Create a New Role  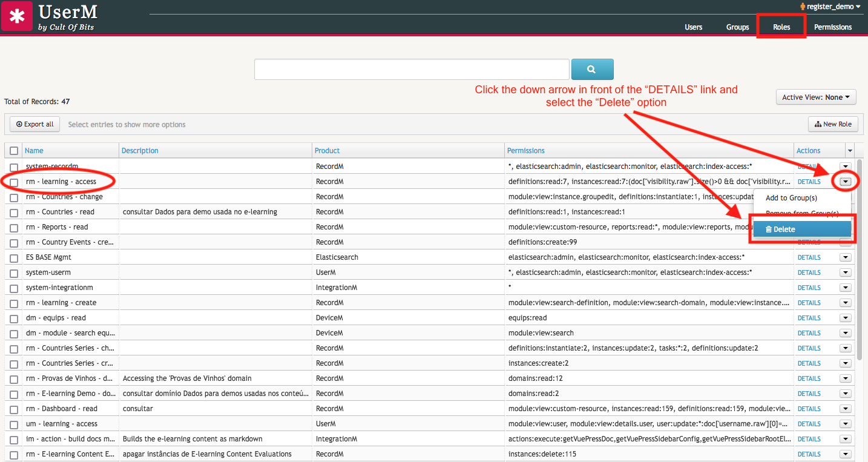click(x=833, y=124)
